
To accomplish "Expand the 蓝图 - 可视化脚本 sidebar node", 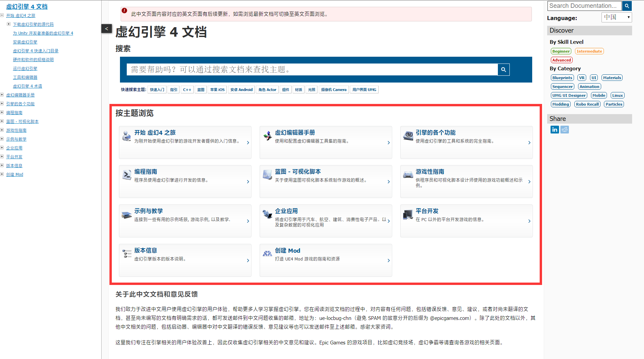I will tap(2, 121).
